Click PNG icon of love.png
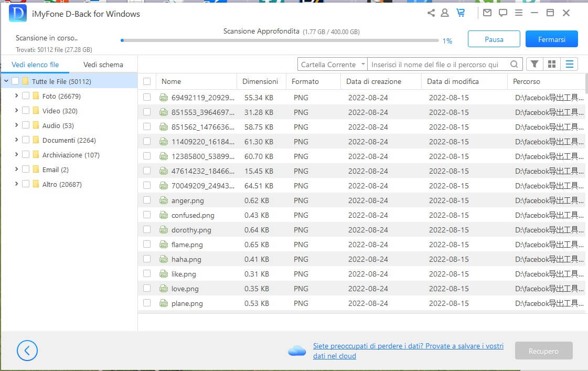Screen dimensions: 588x371 [x=164, y=289]
